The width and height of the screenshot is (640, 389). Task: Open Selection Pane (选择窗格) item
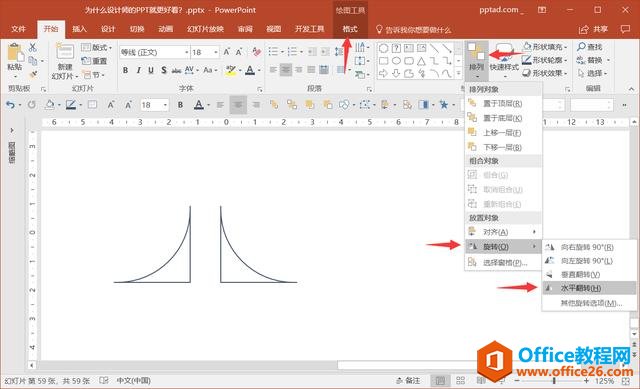[x=503, y=262]
